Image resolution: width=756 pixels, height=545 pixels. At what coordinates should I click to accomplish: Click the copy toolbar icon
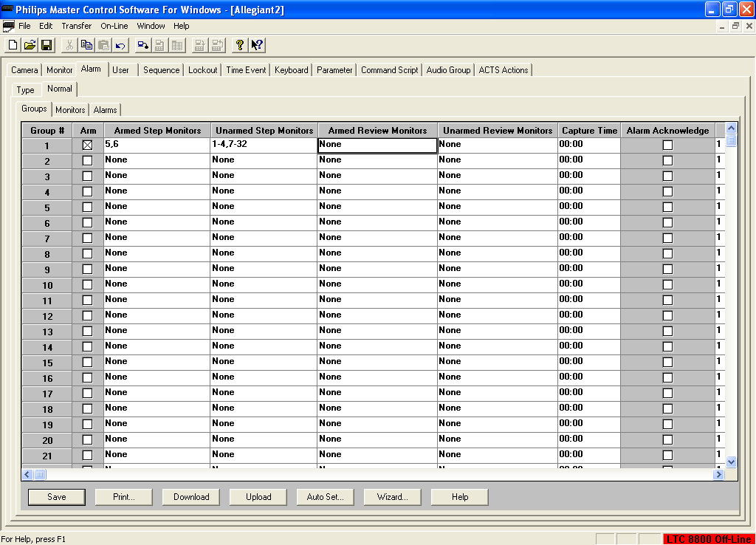coord(87,45)
